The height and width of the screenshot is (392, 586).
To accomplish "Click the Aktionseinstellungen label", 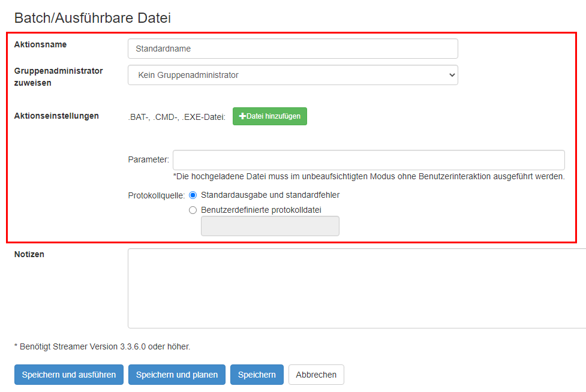I will (x=56, y=116).
